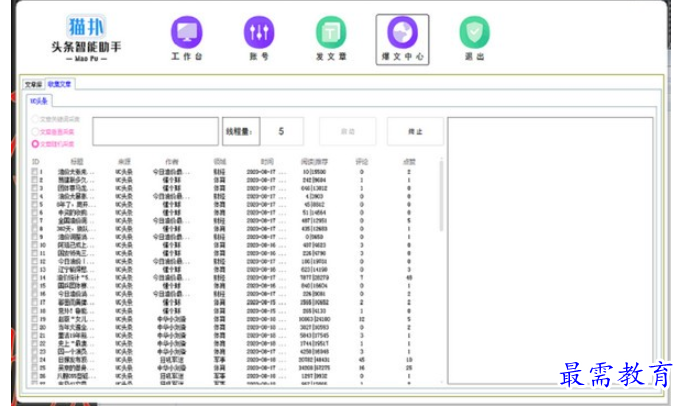681x406 pixels.
Task: Sort by the 标题 column header
Action: point(77,162)
